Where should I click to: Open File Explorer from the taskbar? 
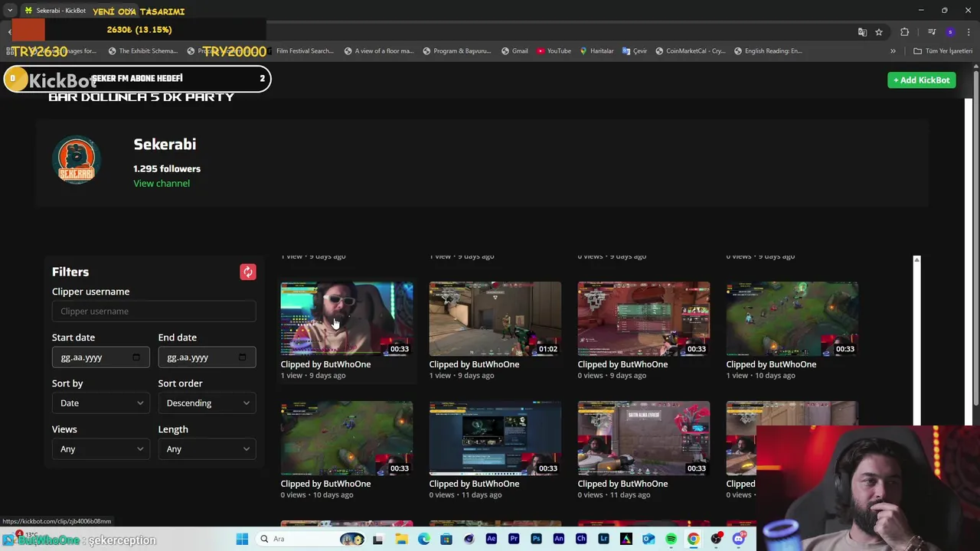click(401, 539)
